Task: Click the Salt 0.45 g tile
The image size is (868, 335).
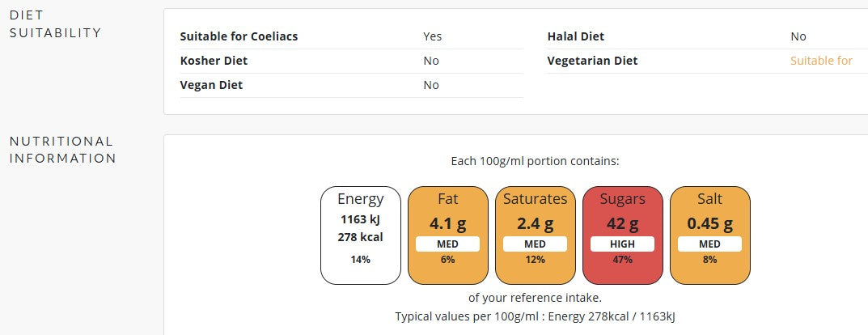Action: [x=710, y=235]
